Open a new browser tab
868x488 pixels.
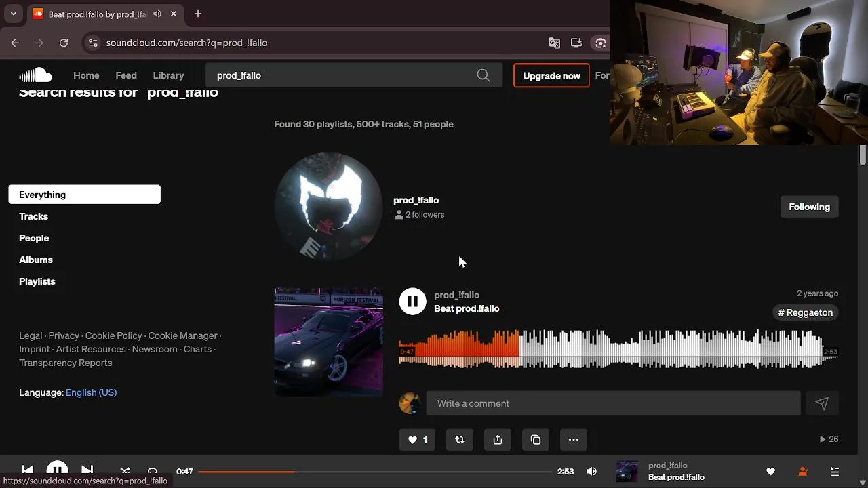point(198,14)
